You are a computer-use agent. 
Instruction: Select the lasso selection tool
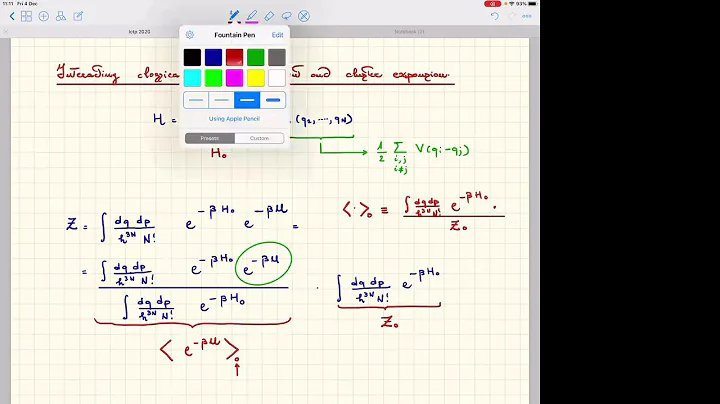(x=287, y=17)
